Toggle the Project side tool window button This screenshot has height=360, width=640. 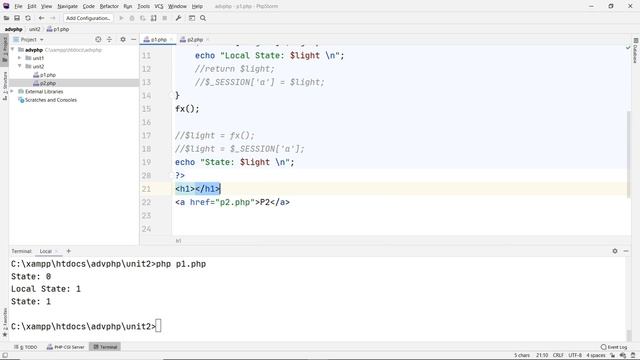(x=4, y=49)
